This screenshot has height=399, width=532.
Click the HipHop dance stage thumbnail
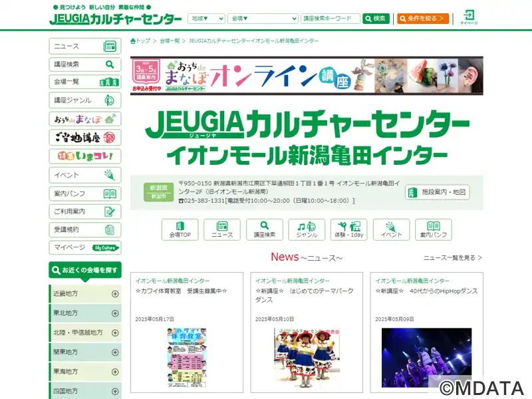coord(426,357)
